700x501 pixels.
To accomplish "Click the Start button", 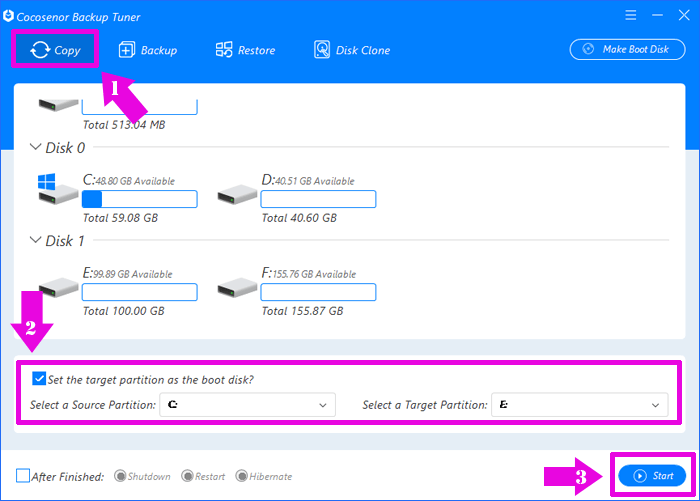I will [652, 476].
